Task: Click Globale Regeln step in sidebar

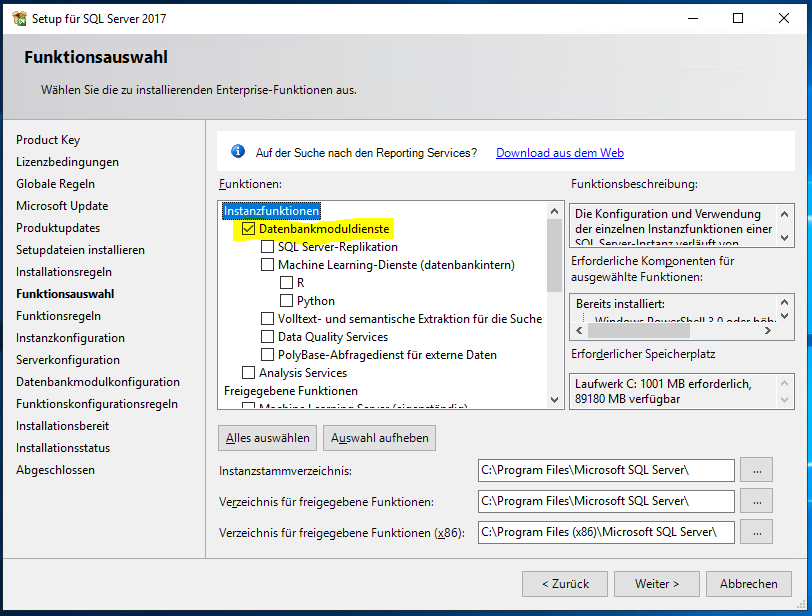Action: (x=55, y=184)
